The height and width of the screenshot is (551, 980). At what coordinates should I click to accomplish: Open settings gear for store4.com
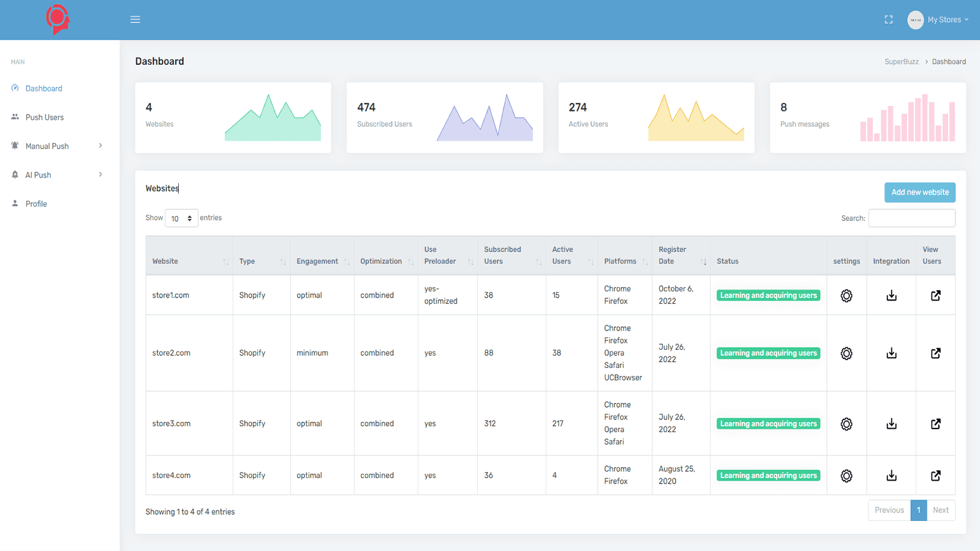tap(846, 476)
